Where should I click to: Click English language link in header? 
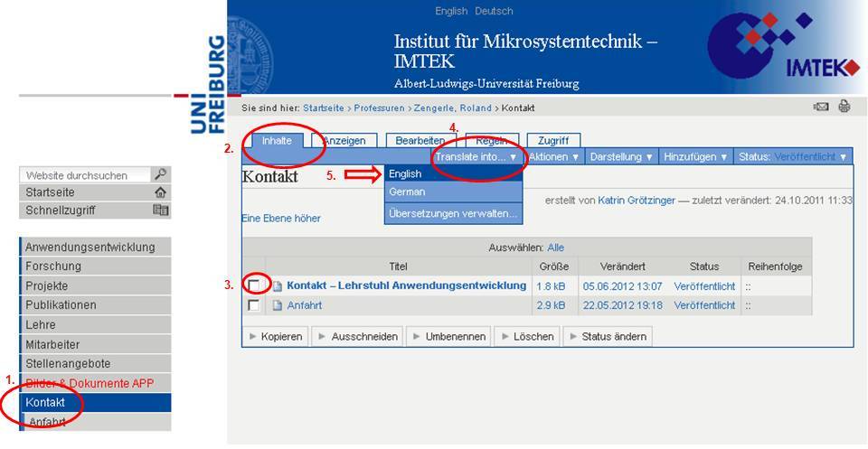pos(451,11)
